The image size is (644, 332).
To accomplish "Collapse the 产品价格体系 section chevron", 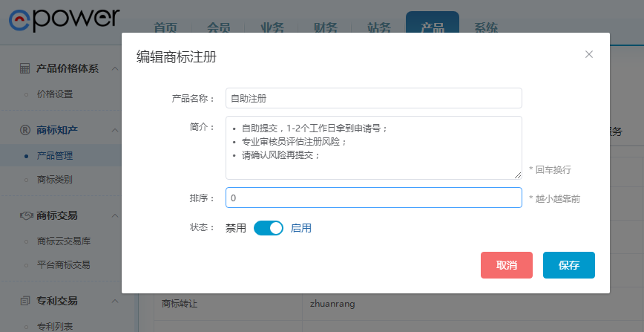I will pos(116,69).
